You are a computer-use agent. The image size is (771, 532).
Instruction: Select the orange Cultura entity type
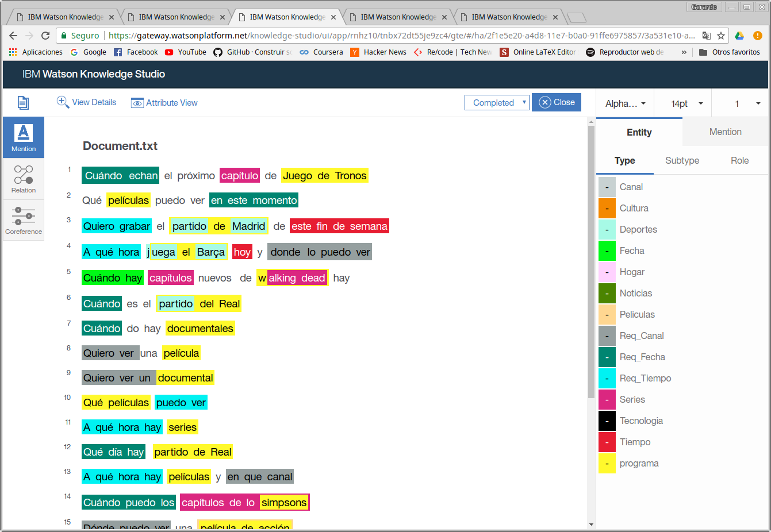607,208
